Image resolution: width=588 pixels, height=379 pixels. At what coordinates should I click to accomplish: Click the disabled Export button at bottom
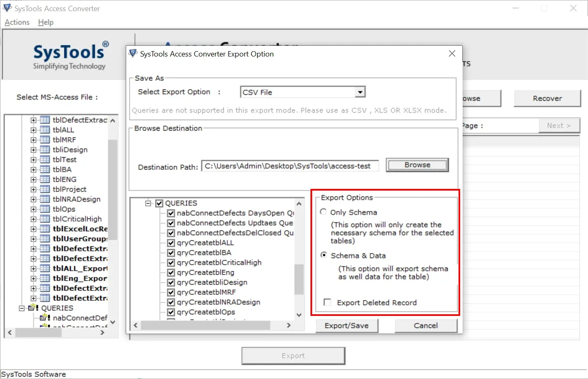(x=293, y=355)
